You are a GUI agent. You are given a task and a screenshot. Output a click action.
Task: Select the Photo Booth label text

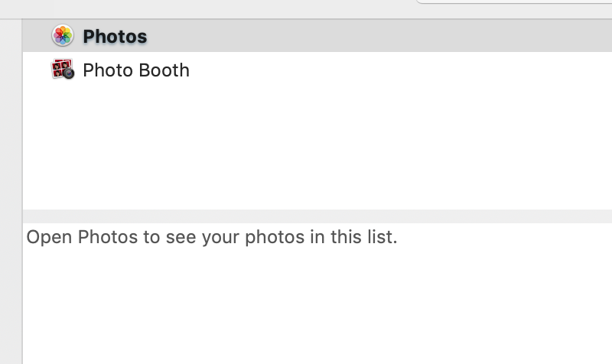click(x=136, y=70)
